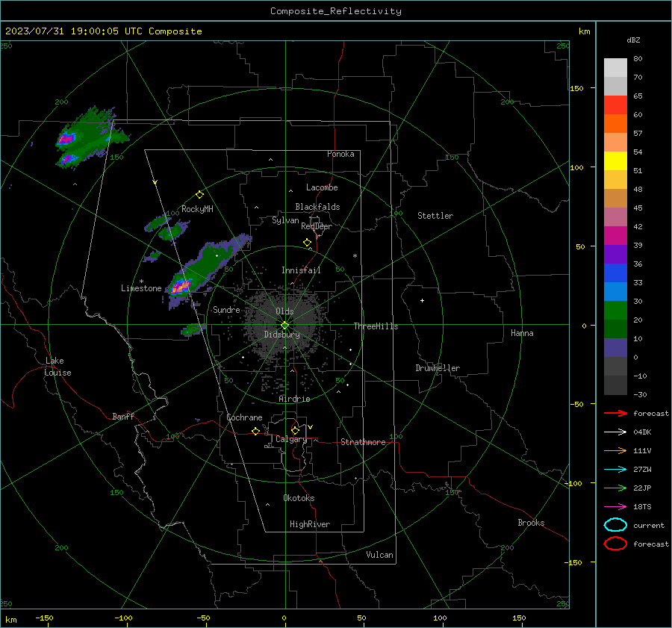
Task: Click the orange 111V arrow in legend
Action: pos(615,450)
